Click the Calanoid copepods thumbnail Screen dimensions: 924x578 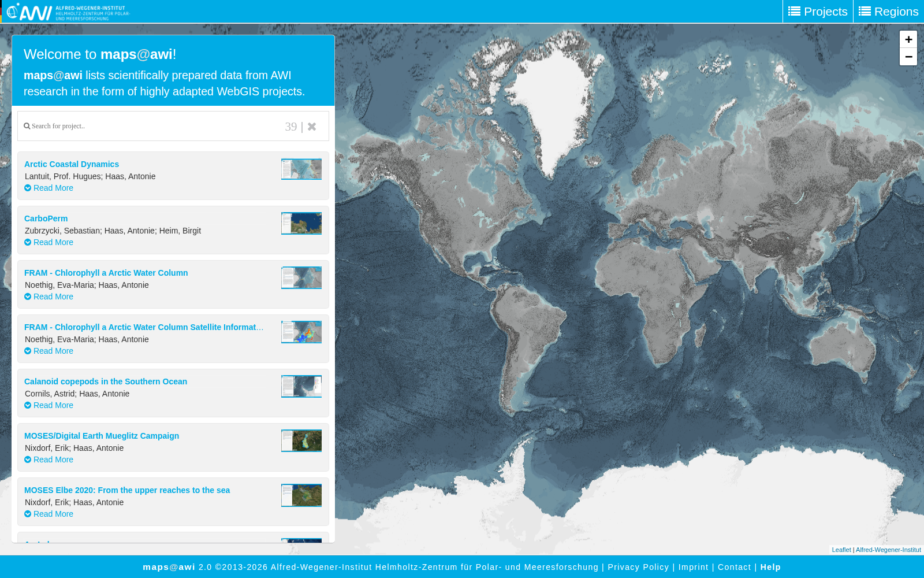301,386
